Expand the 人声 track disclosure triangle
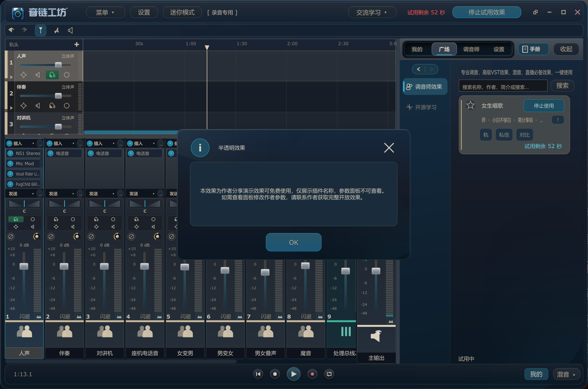Screen dimensions: 588x389 pos(12,77)
